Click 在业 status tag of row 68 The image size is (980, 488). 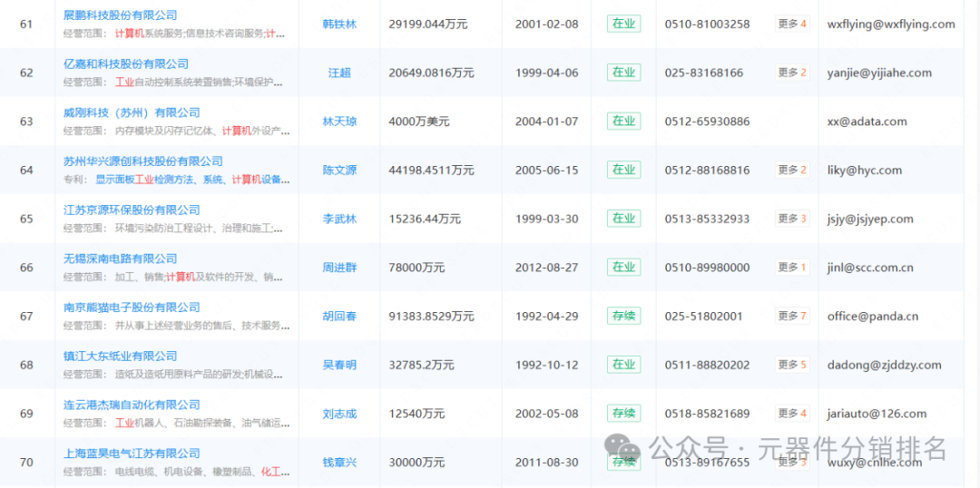623,365
